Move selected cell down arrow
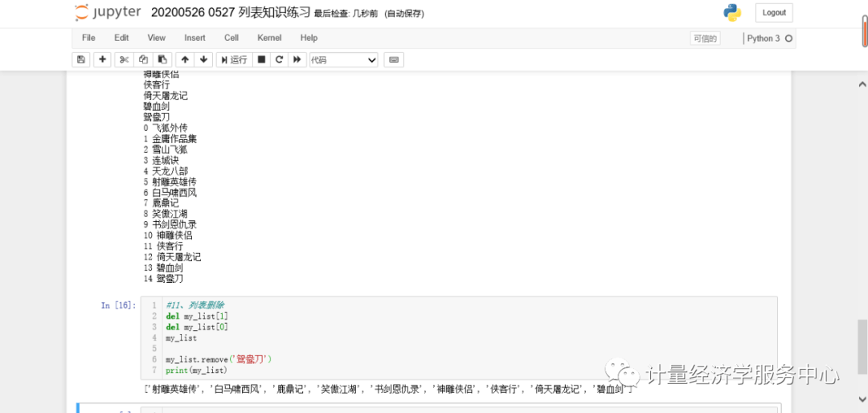Viewport: 868px width, 413px height. 203,59
